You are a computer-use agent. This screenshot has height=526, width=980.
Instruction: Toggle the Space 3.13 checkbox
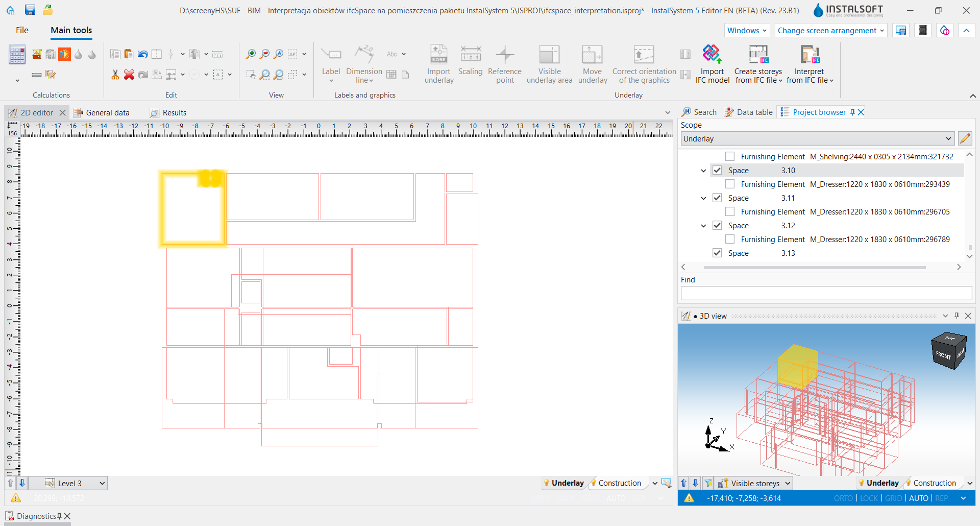[x=717, y=253]
